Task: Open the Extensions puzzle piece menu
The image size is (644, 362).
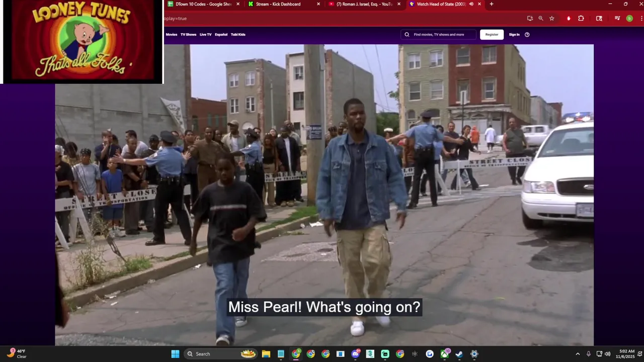Action: coord(581,18)
